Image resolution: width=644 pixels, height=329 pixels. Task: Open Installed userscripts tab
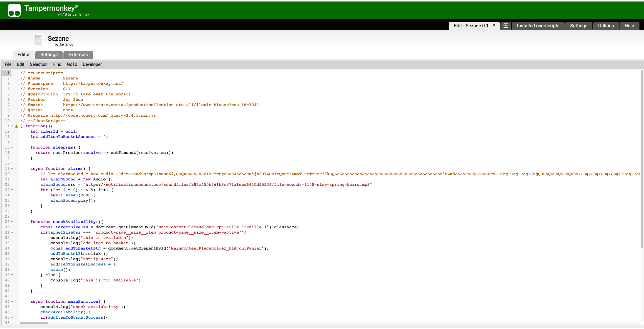538,26
